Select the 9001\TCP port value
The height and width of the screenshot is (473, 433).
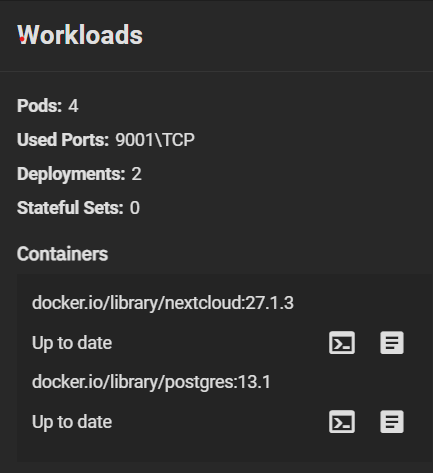pos(155,140)
